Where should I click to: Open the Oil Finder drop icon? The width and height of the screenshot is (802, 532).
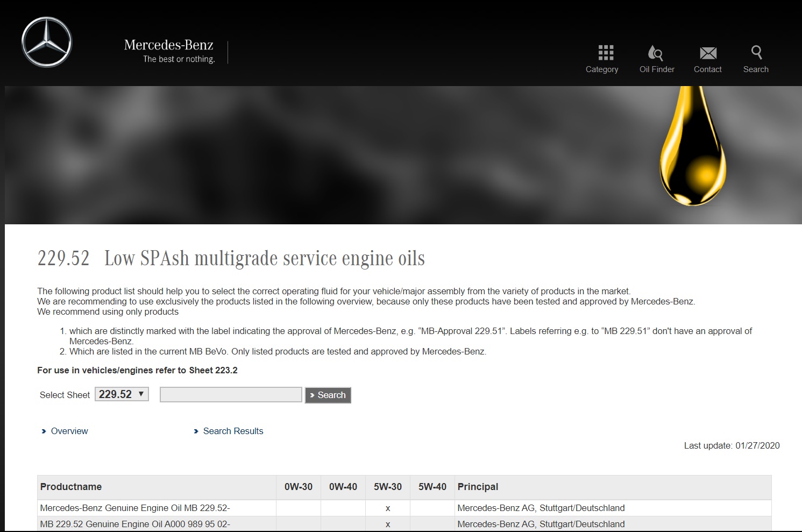[x=655, y=53]
